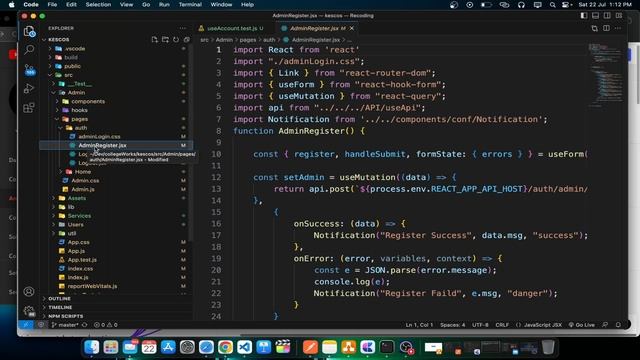Open the Selection menu
Image resolution: width=640 pixels, height=360 pixels.
pyautogui.click(x=98, y=5)
